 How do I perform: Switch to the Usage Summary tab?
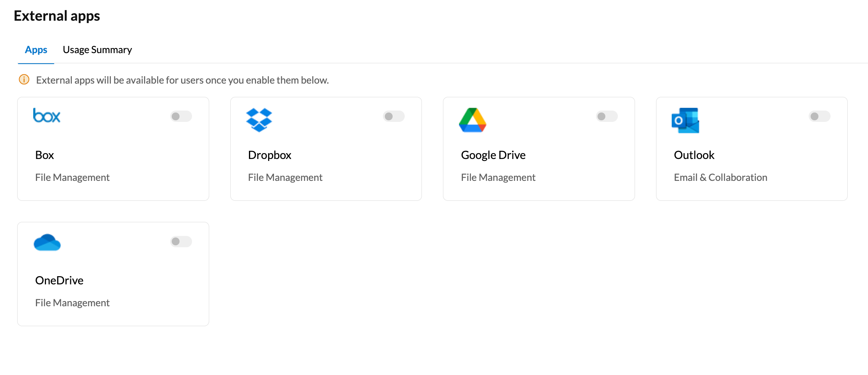point(97,50)
